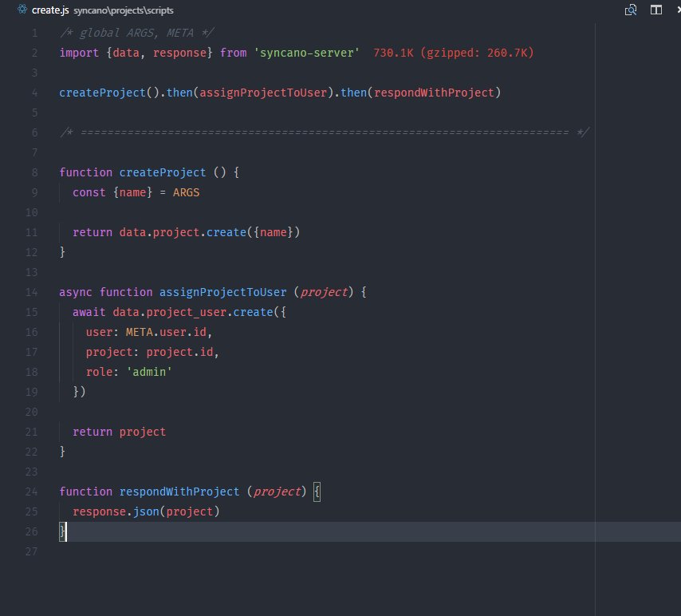Click the document magnifier icon in editor title bar

pyautogui.click(x=631, y=10)
